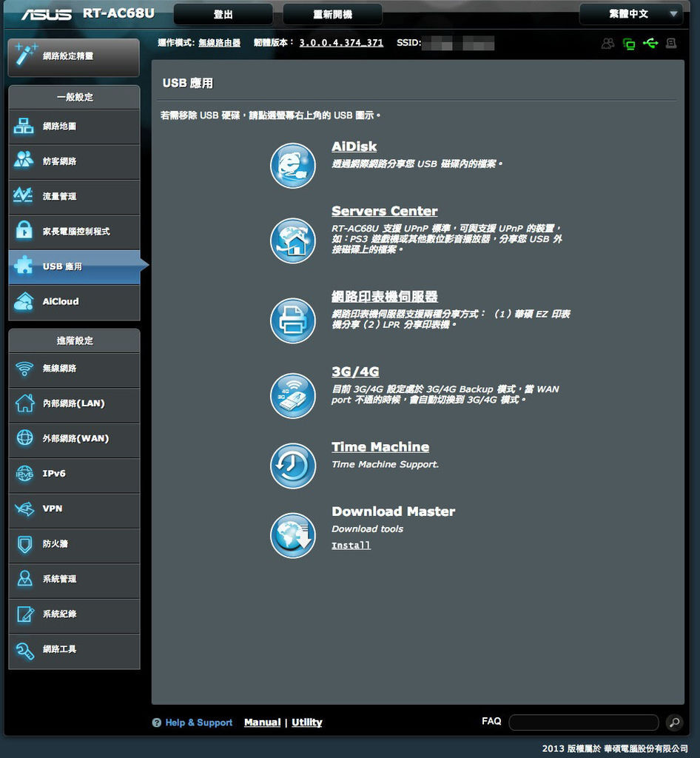
Task: Click the magic wand setup wizard icon
Action: pos(25,54)
